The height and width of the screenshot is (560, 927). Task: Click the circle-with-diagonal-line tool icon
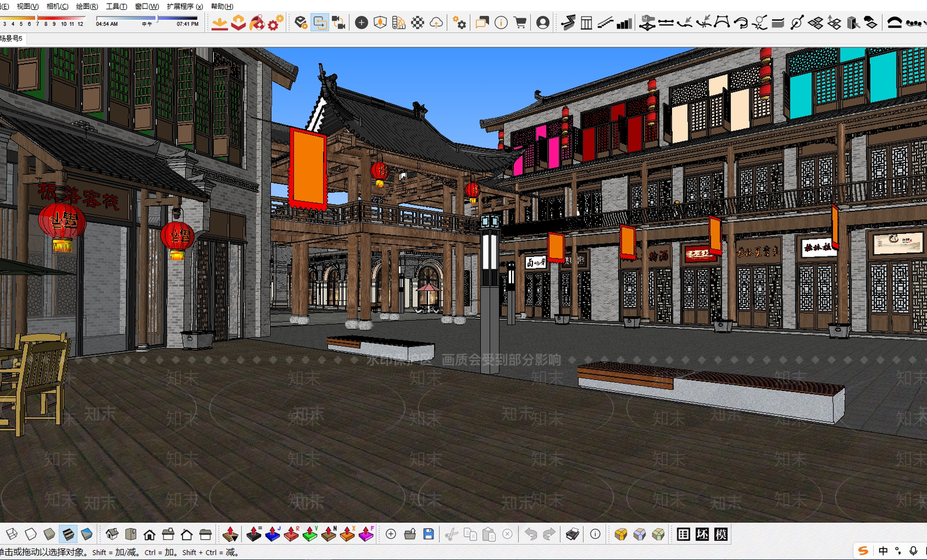click(797, 23)
